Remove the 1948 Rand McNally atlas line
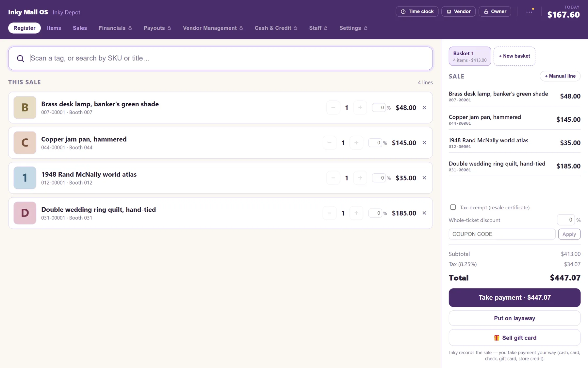 pyautogui.click(x=424, y=178)
